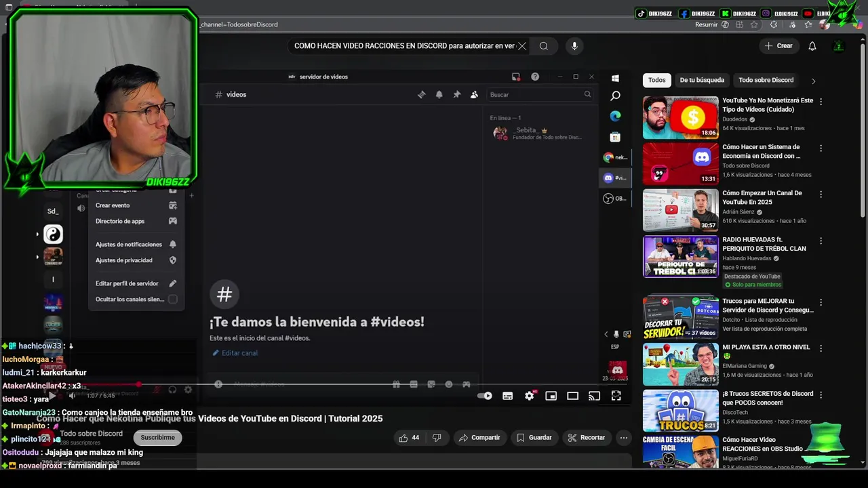Start voice search with the microphone icon

pos(574,46)
